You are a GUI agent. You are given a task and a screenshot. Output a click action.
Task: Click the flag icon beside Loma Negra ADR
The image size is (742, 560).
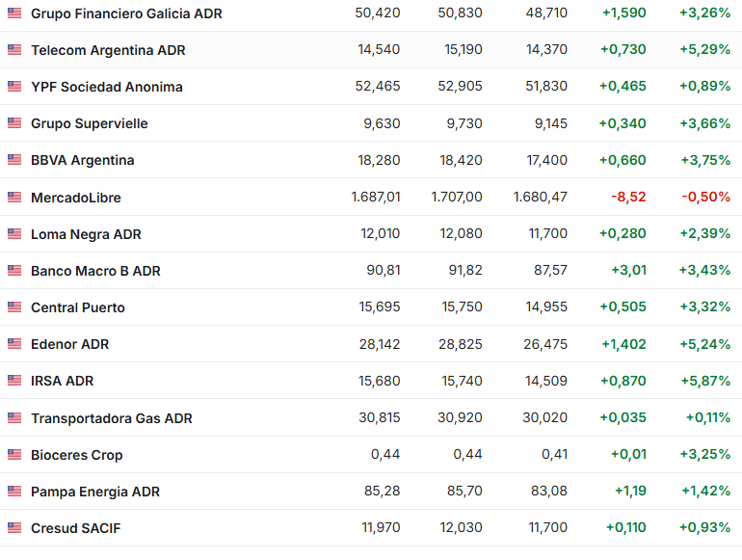(14, 233)
